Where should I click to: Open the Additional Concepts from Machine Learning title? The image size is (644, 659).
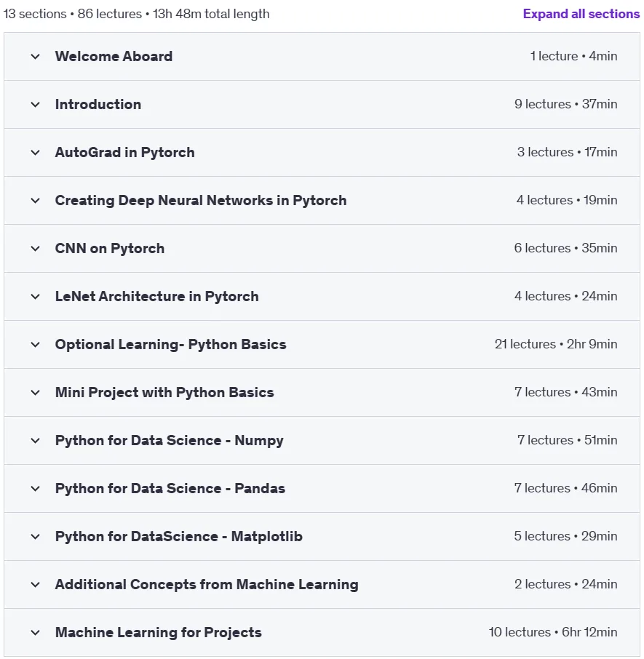coord(207,584)
